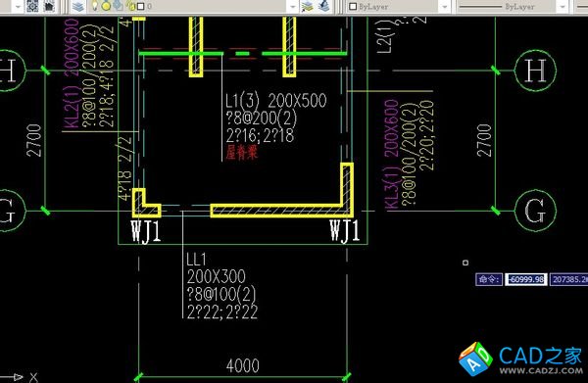Click the dynamic input X coordinate field
This screenshot has width=588, height=383.
pyautogui.click(x=525, y=279)
